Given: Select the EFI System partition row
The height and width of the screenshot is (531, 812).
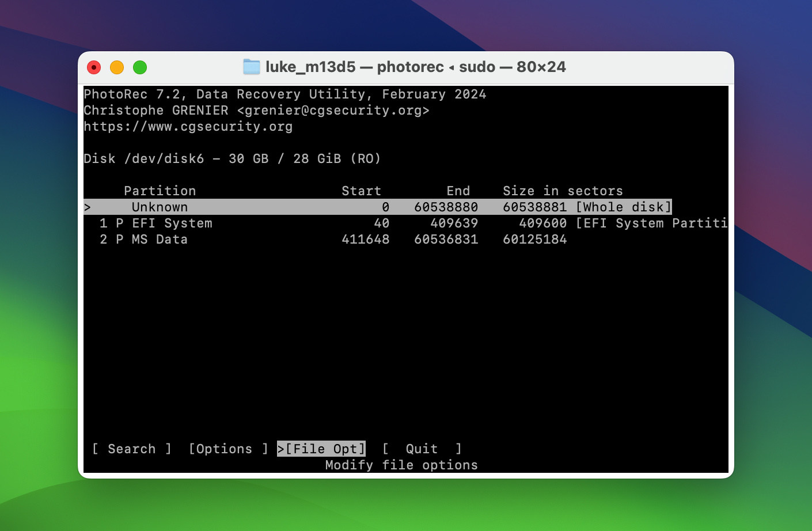Looking at the screenshot, I should tap(405, 223).
